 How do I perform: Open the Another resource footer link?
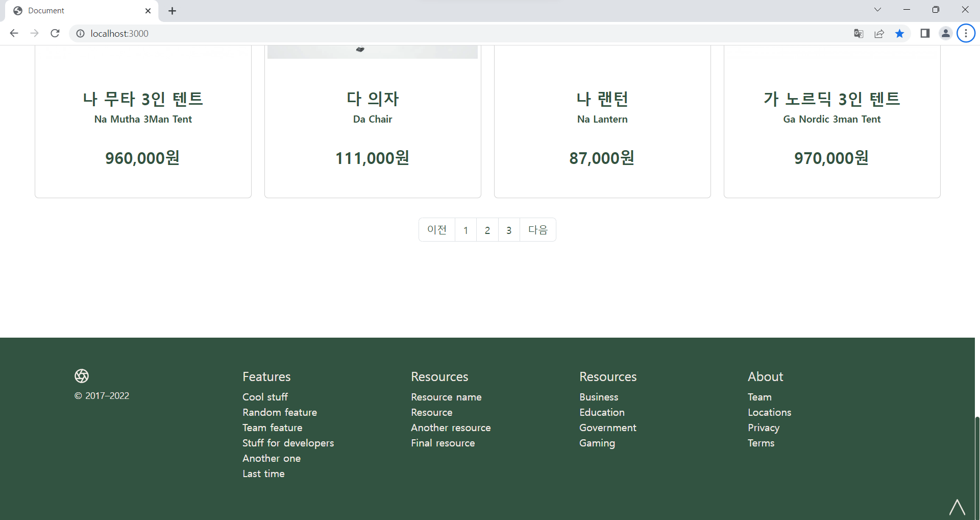[x=451, y=428]
